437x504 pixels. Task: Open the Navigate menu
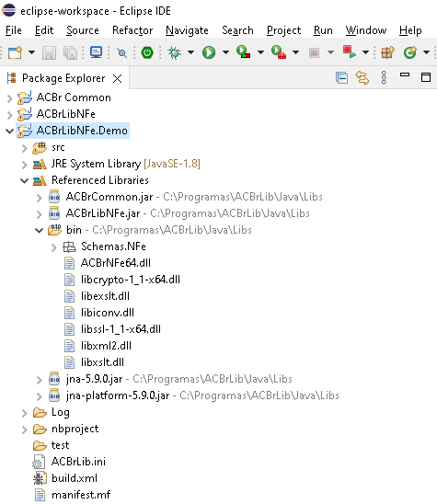187,30
